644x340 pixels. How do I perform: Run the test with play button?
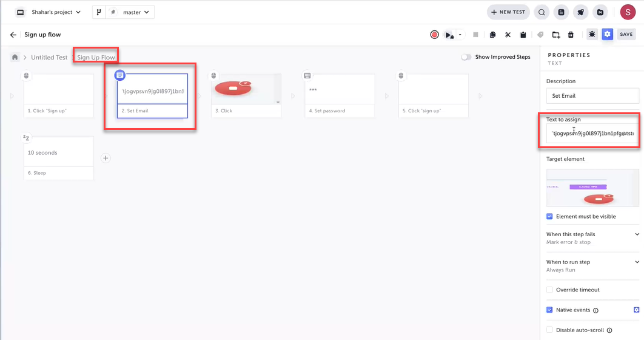pos(449,35)
